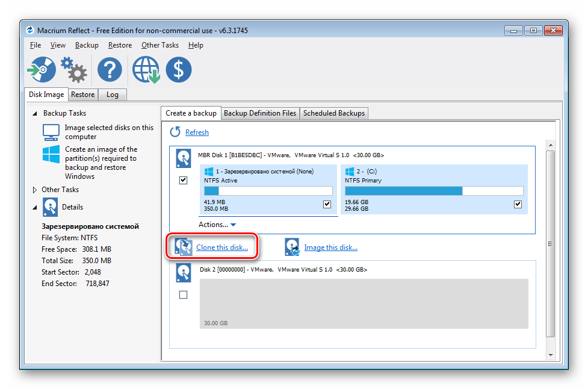Viewport: 588px width, 389px height.
Task: Click the dollar sign purchase icon
Action: point(179,70)
